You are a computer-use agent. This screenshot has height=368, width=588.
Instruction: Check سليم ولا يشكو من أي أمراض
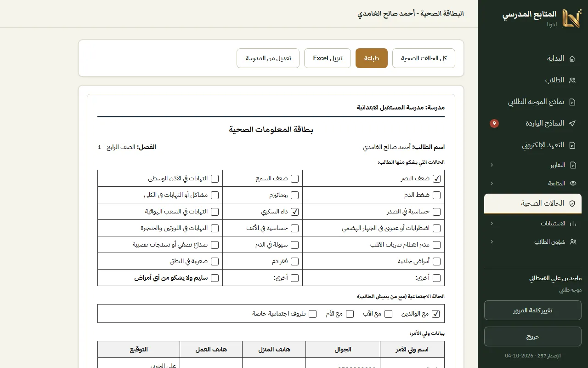click(x=215, y=278)
